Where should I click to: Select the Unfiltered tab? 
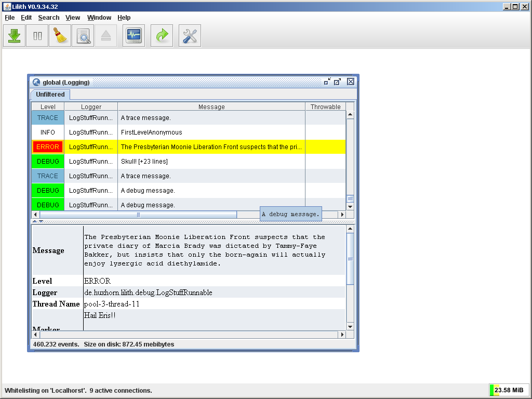tap(50, 95)
